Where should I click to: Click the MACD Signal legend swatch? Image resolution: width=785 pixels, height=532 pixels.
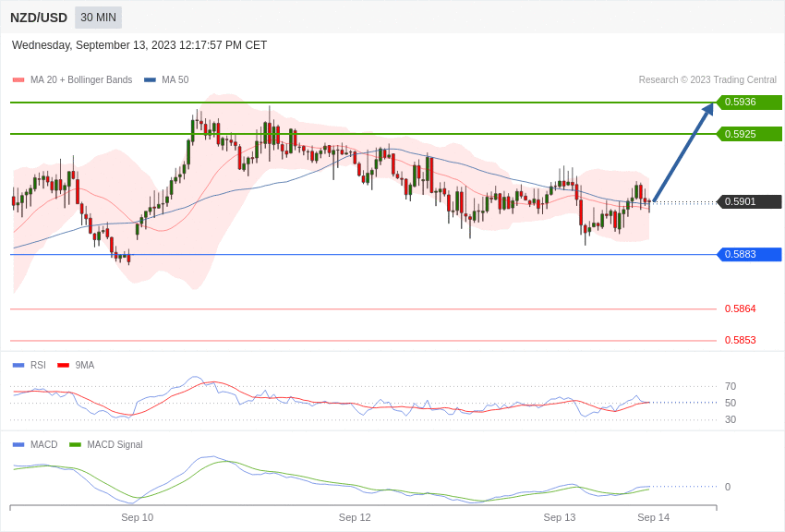coord(75,445)
